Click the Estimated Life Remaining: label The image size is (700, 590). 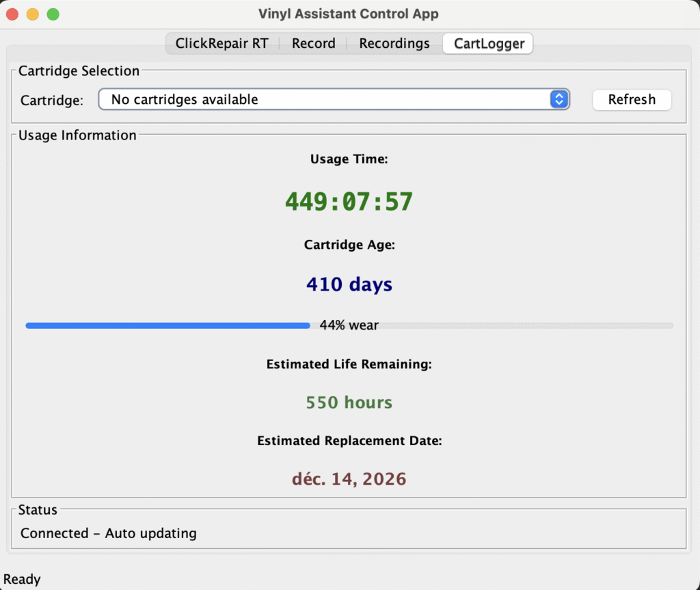click(349, 364)
